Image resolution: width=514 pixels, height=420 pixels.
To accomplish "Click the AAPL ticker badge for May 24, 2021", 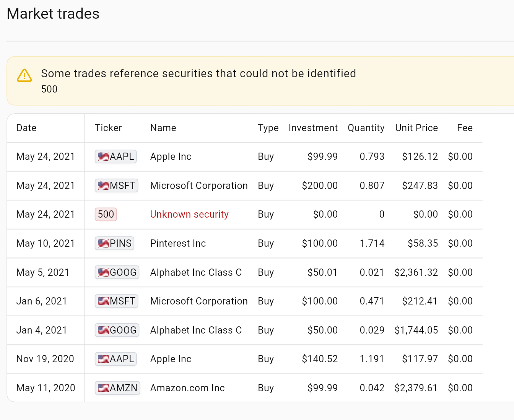I will click(x=116, y=156).
